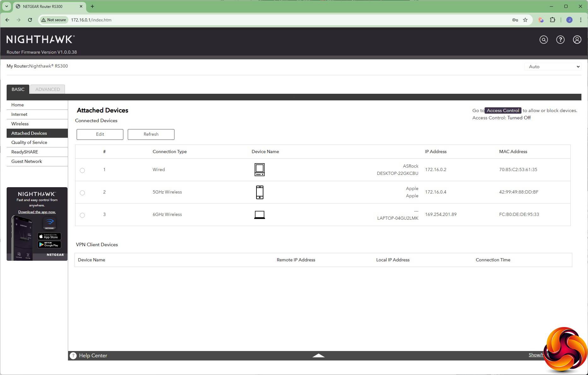Click the MAC Address column header

tap(513, 152)
